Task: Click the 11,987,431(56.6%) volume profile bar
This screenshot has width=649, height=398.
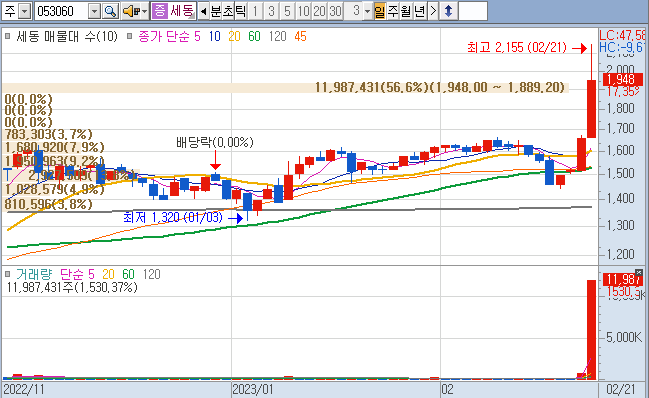Action: pyautogui.click(x=286, y=87)
